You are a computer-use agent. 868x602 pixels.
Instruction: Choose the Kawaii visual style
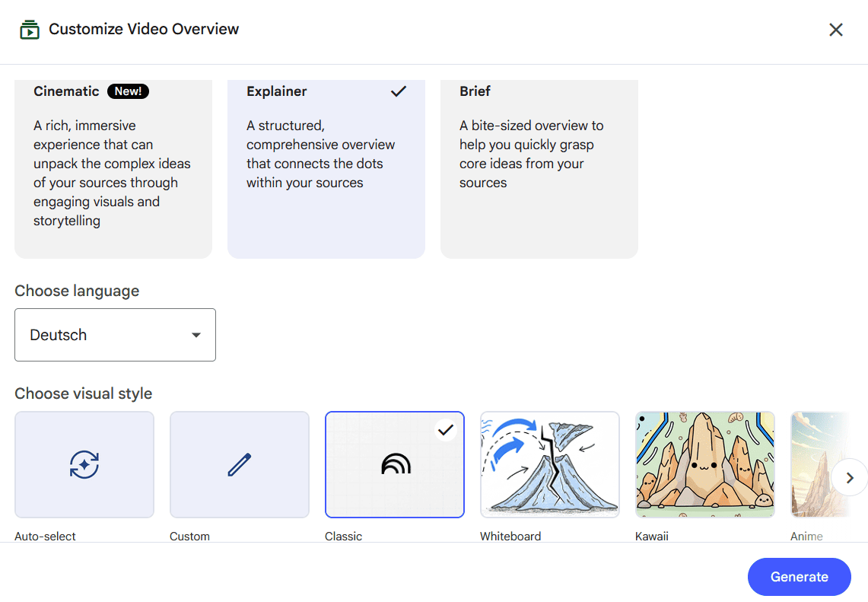coord(704,464)
